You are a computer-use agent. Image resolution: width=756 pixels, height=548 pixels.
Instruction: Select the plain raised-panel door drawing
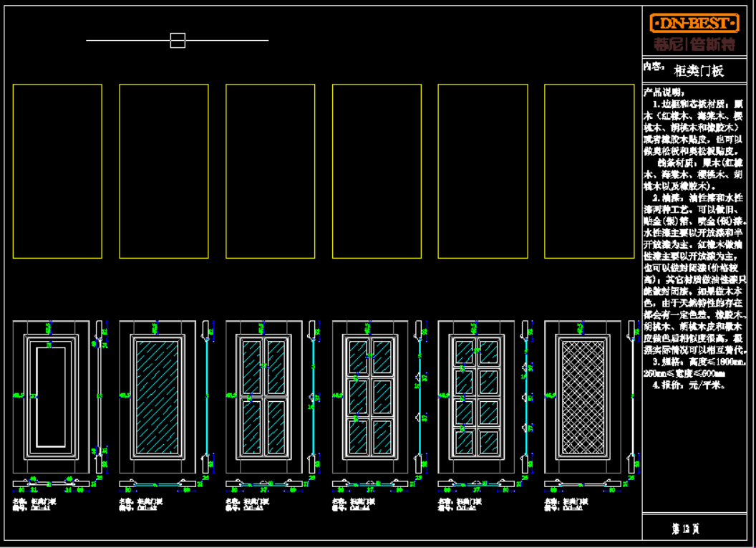(x=50, y=396)
